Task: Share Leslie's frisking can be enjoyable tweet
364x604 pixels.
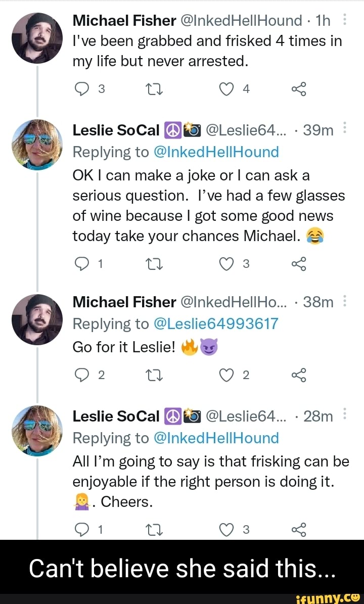Action: point(299,529)
